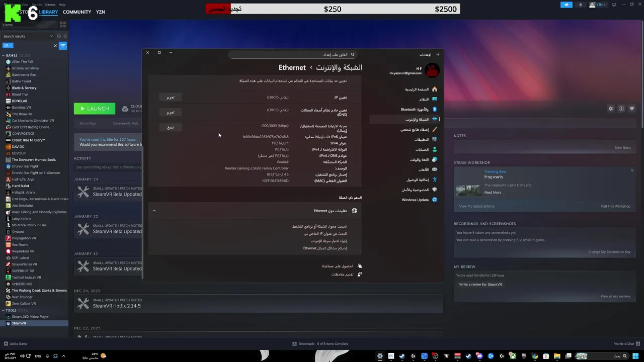Open Steam announcements megaphone button
The width and height of the screenshot is (644, 362).
pyautogui.click(x=567, y=5)
